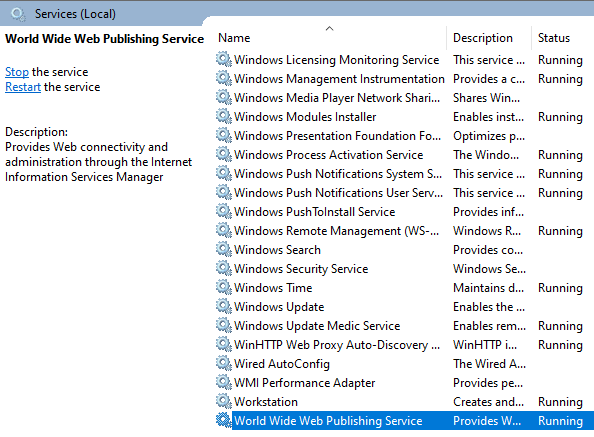Select the Windows Licensing Monitoring Service row

[405, 60]
